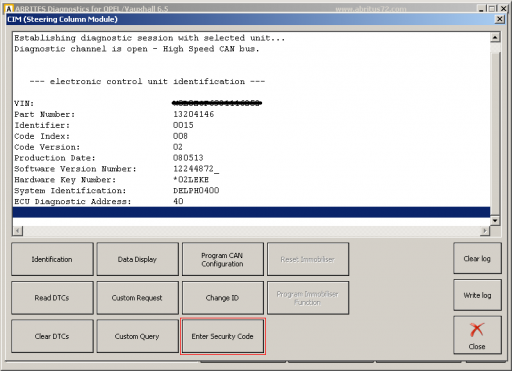Click Hardware Key Number value *02LEKE
The width and height of the screenshot is (512, 371).
click(x=191, y=180)
